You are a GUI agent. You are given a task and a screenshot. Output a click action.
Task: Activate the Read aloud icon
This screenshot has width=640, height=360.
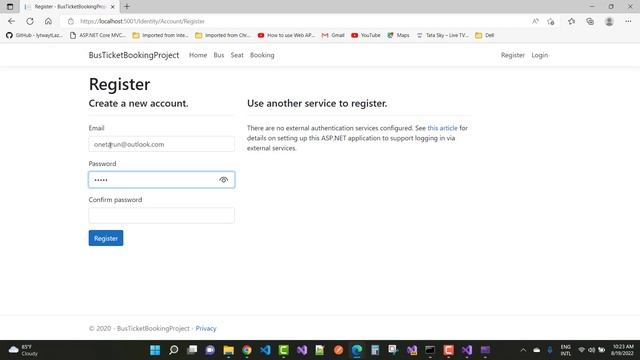[x=535, y=21]
